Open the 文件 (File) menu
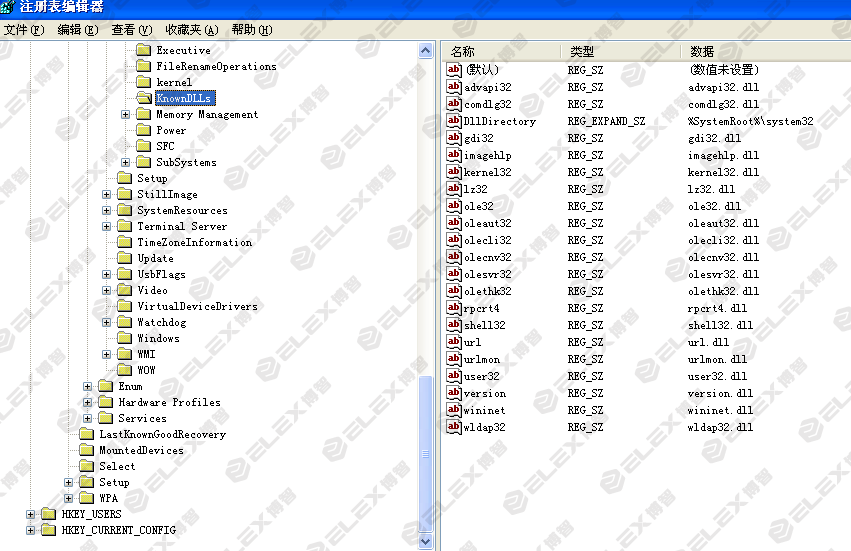The width and height of the screenshot is (851, 551). [x=24, y=30]
